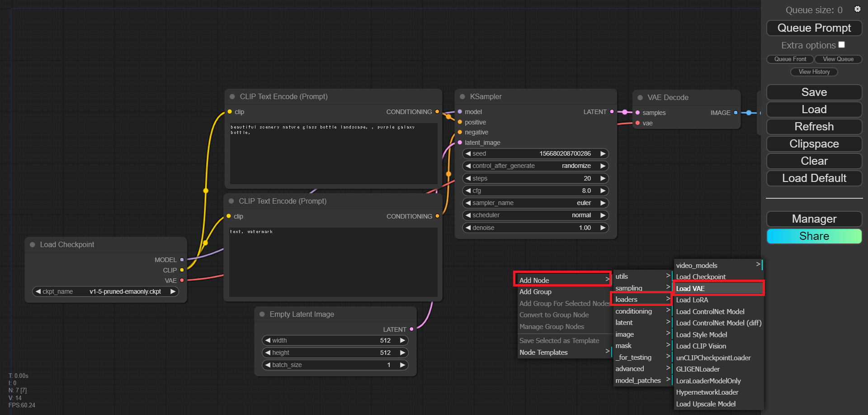Collapse the Load Checkpoint node dot

(33, 245)
